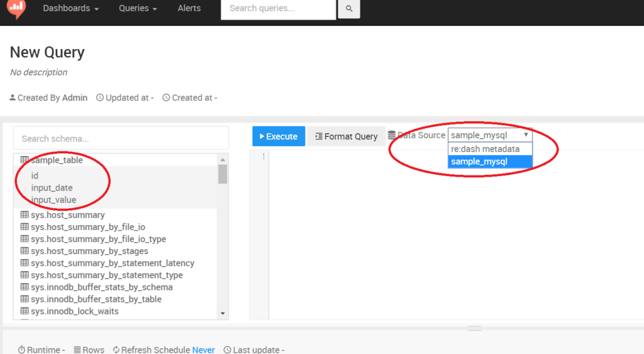This screenshot has width=644, height=354.
Task: Open the Dashboards menu
Action: 70,8
